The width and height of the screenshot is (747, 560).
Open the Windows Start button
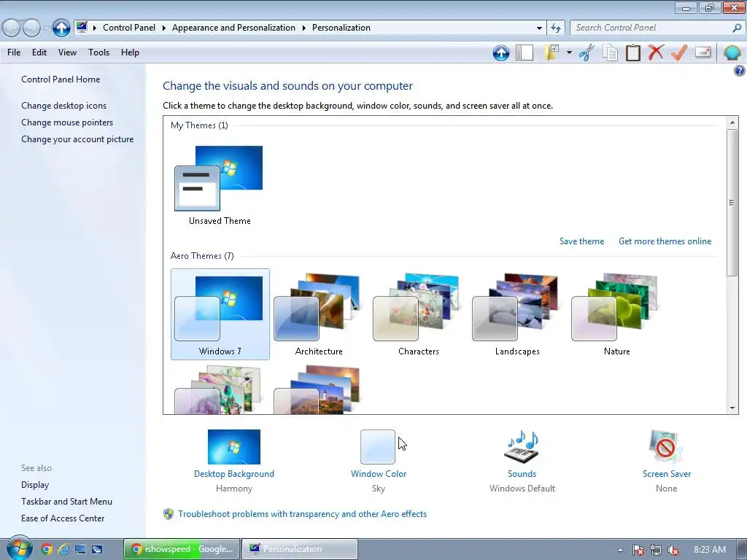click(x=19, y=548)
